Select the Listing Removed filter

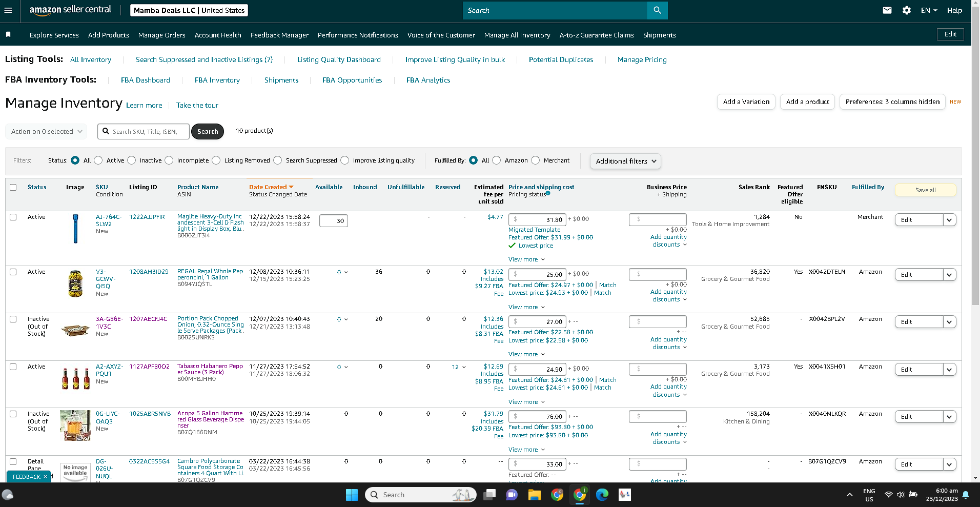(x=216, y=160)
